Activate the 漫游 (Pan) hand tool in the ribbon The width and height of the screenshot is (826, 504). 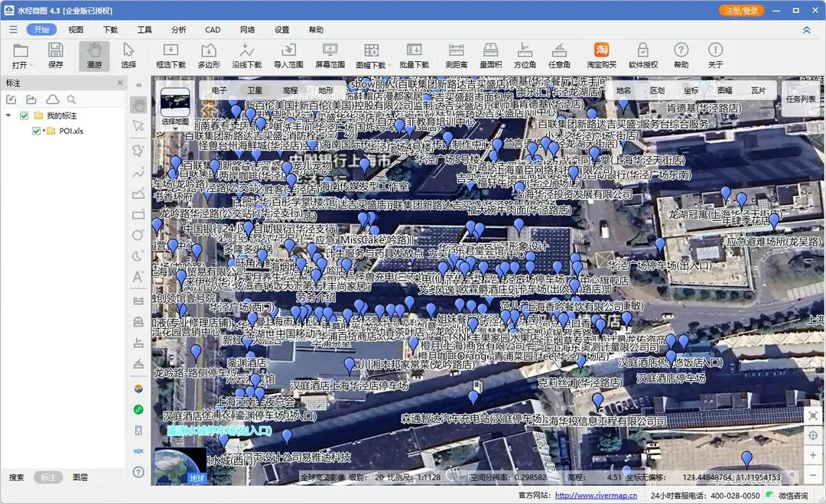(x=94, y=56)
